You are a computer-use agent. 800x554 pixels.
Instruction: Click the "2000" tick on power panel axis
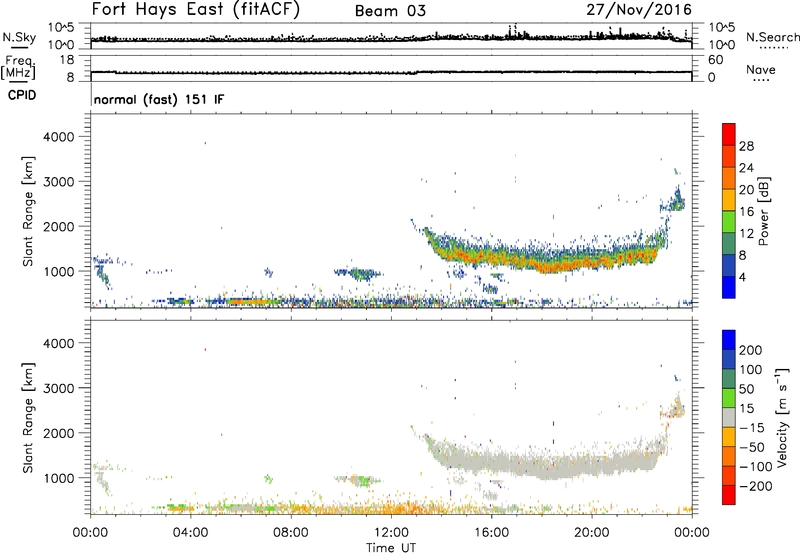tap(58, 226)
